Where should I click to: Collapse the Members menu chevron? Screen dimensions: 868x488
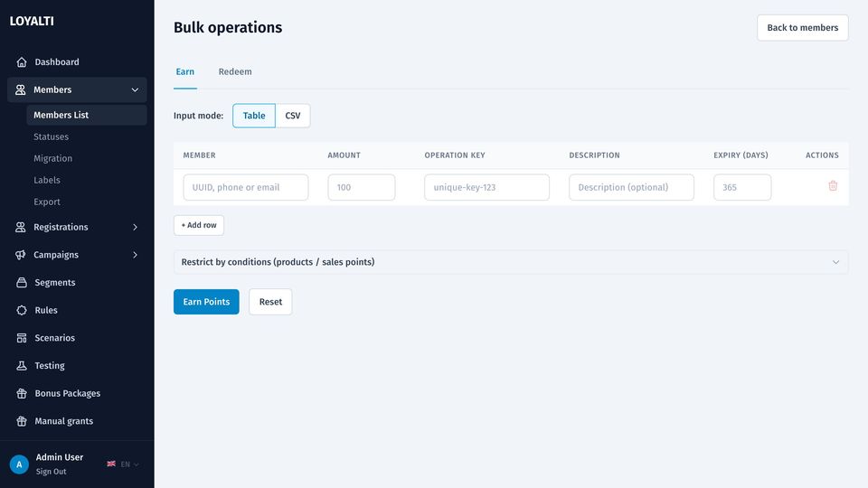tap(135, 89)
